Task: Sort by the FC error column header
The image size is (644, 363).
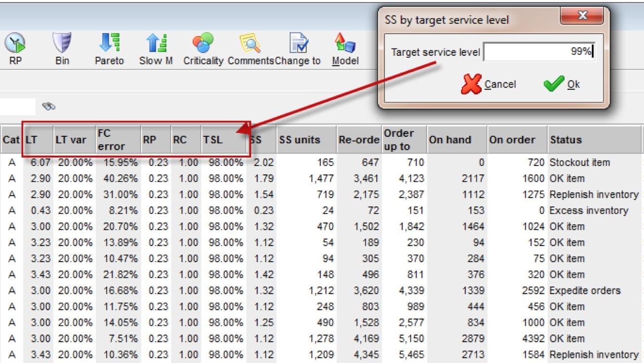Action: pos(118,140)
